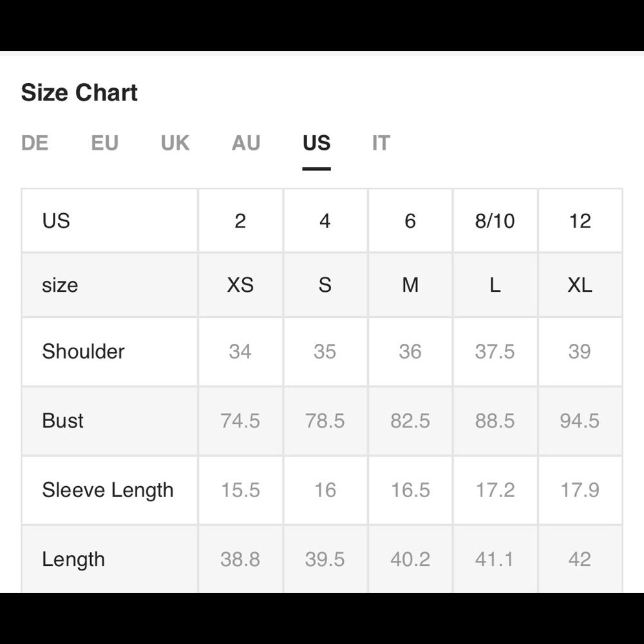Click the Bust row label
The height and width of the screenshot is (644, 644).
click(63, 421)
